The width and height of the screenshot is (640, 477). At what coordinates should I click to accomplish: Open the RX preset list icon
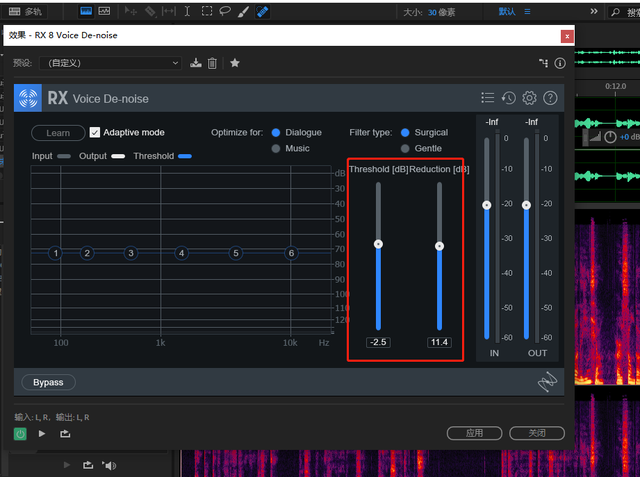pos(487,98)
